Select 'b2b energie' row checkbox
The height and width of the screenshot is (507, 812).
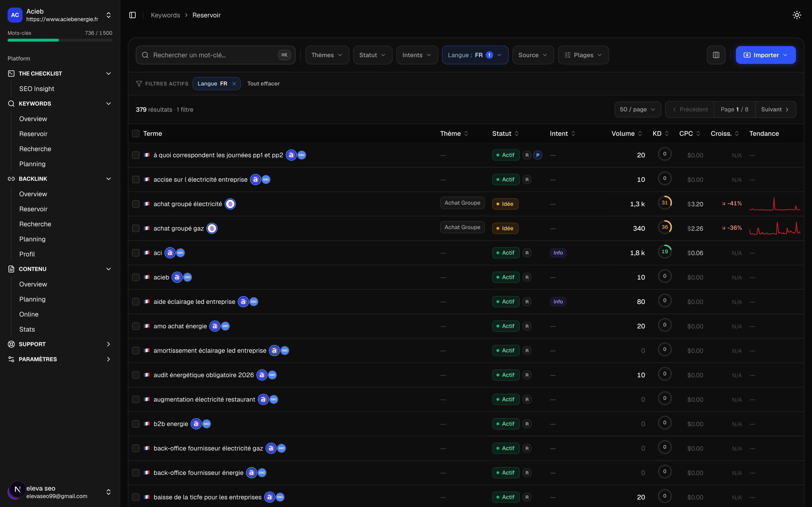pyautogui.click(x=136, y=424)
